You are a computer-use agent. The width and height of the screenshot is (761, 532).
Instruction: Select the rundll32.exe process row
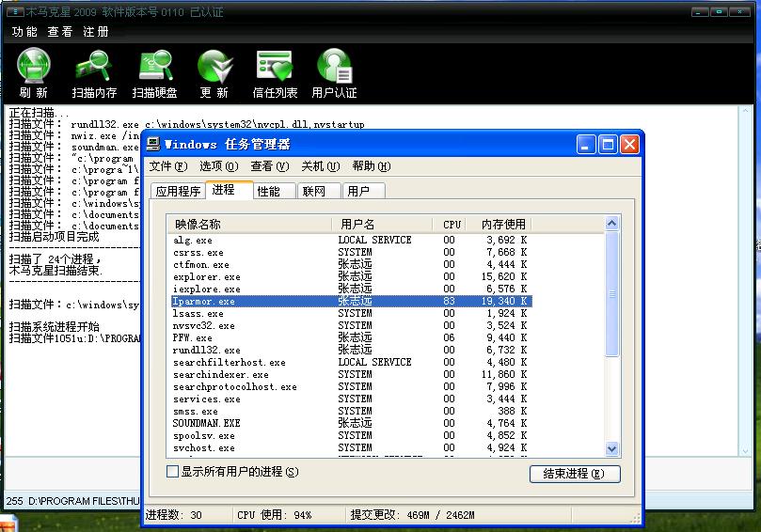352,350
